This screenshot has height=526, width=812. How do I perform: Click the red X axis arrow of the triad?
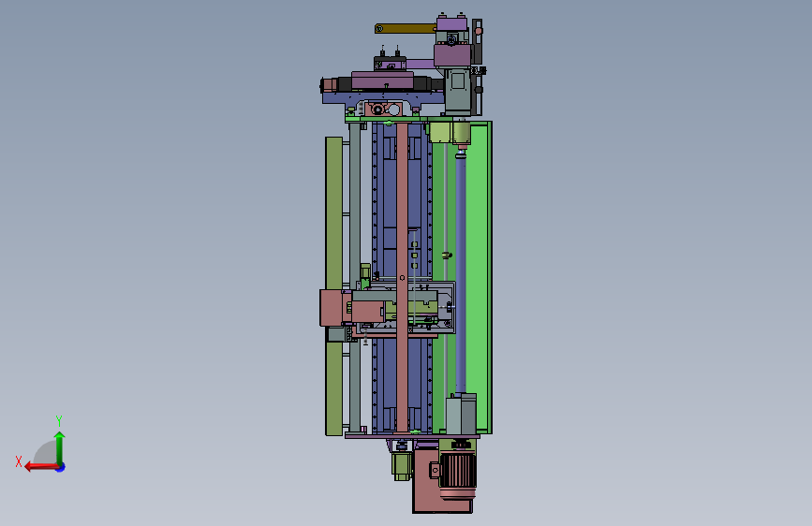pyautogui.click(x=41, y=467)
